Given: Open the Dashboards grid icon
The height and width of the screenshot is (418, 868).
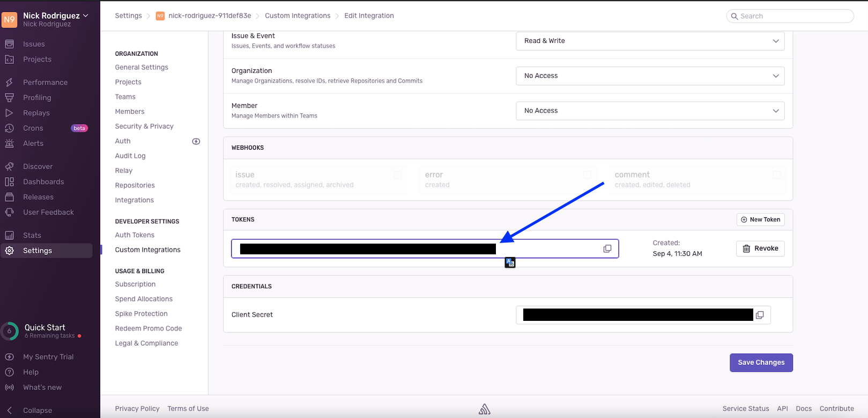Looking at the screenshot, I should (x=9, y=182).
